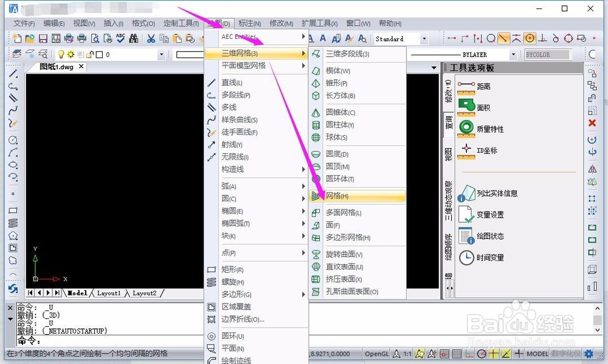Image resolution: width=608 pixels, height=364 pixels.
Task: Open the BYCOLOR color swatch control
Action: coord(547,54)
